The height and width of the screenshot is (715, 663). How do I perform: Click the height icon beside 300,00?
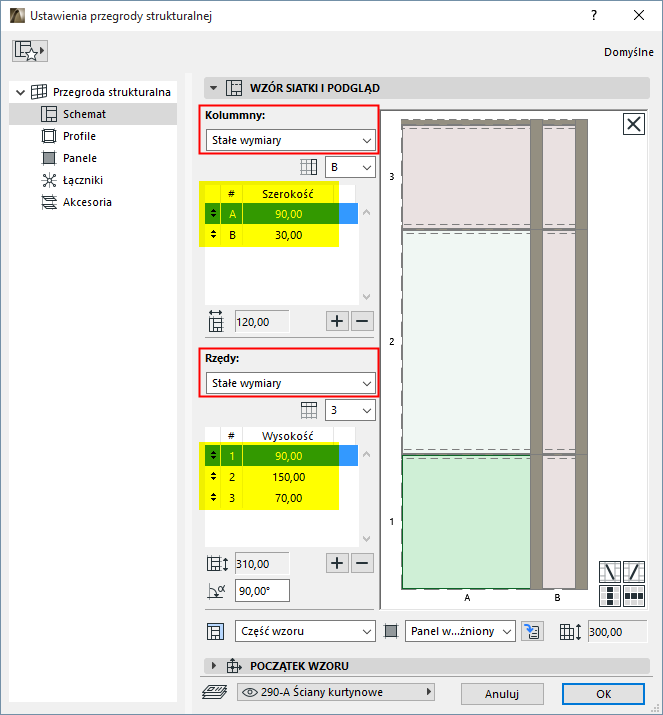(570, 632)
